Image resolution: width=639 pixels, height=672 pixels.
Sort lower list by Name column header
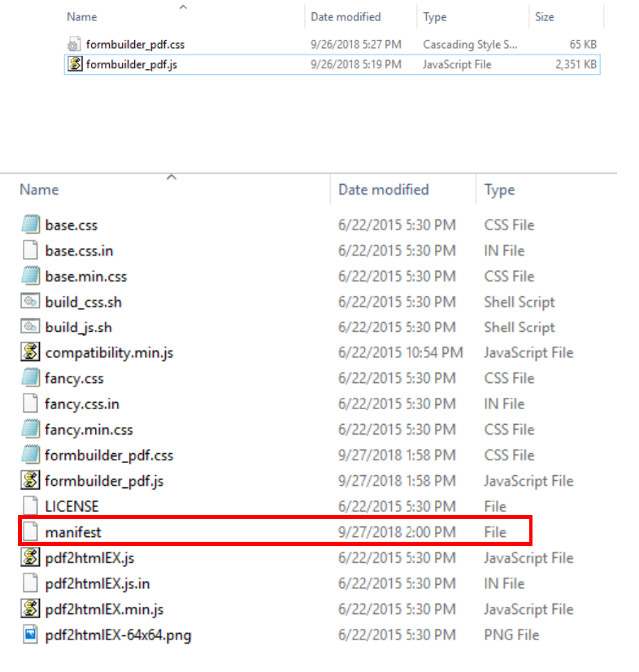(x=39, y=190)
